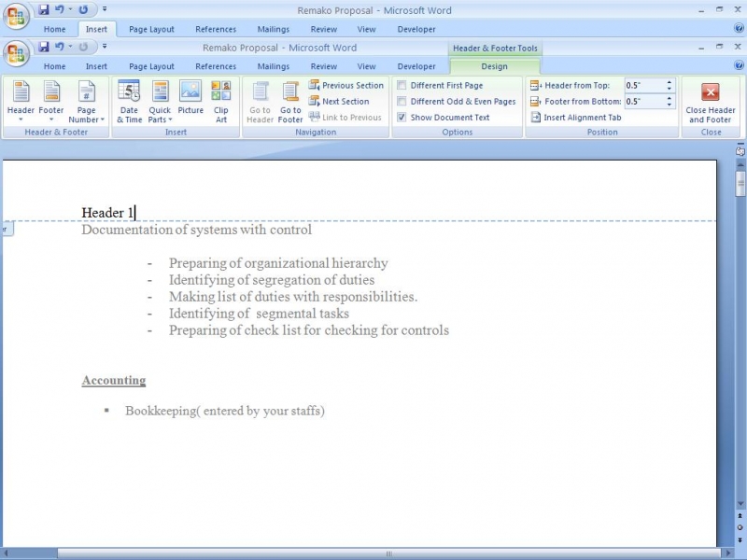Open Quick Parts dropdown menu
This screenshot has width=747, height=560.
160,102
